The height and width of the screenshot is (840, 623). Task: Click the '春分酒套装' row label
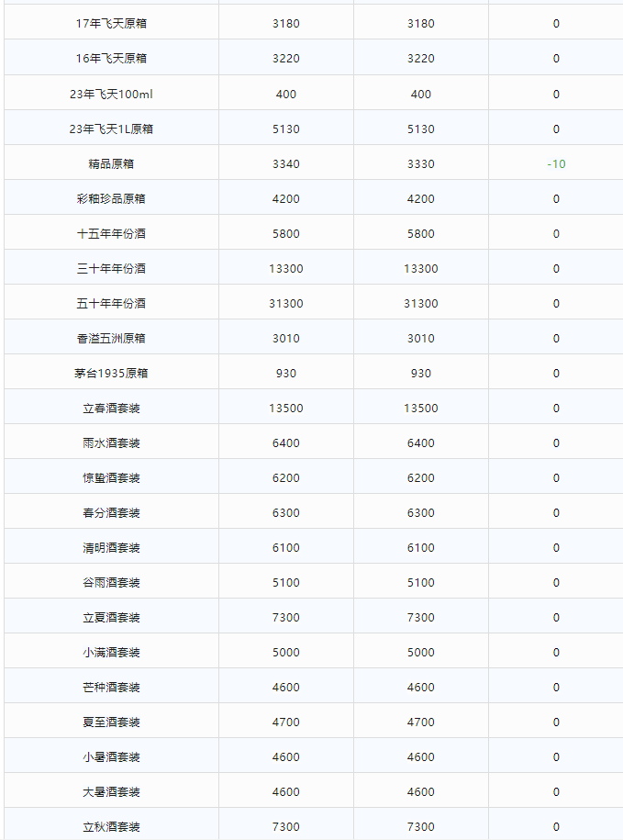tap(111, 512)
